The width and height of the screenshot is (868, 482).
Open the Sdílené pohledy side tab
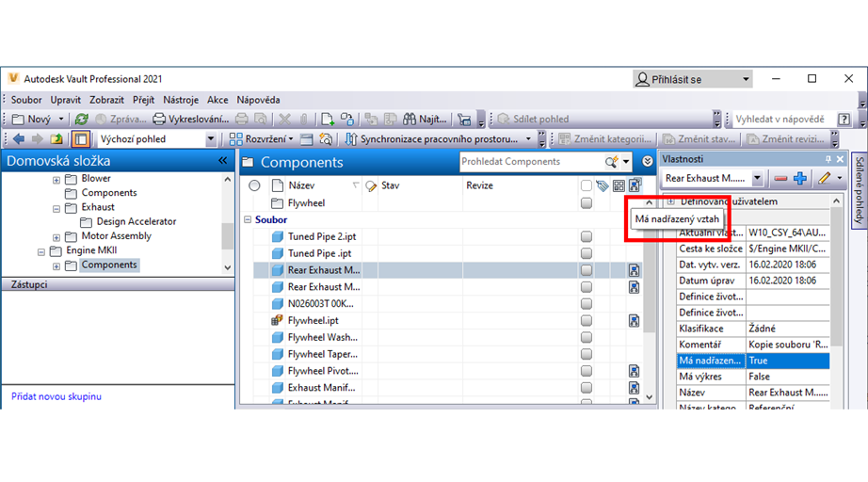click(x=860, y=190)
